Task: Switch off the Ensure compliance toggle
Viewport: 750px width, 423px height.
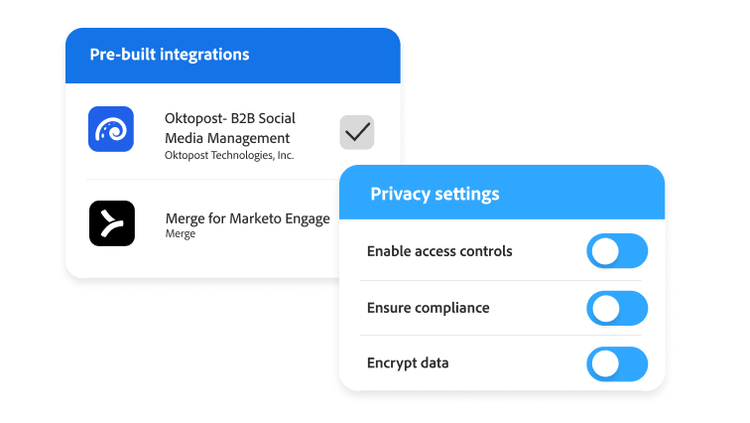Action: click(x=617, y=309)
